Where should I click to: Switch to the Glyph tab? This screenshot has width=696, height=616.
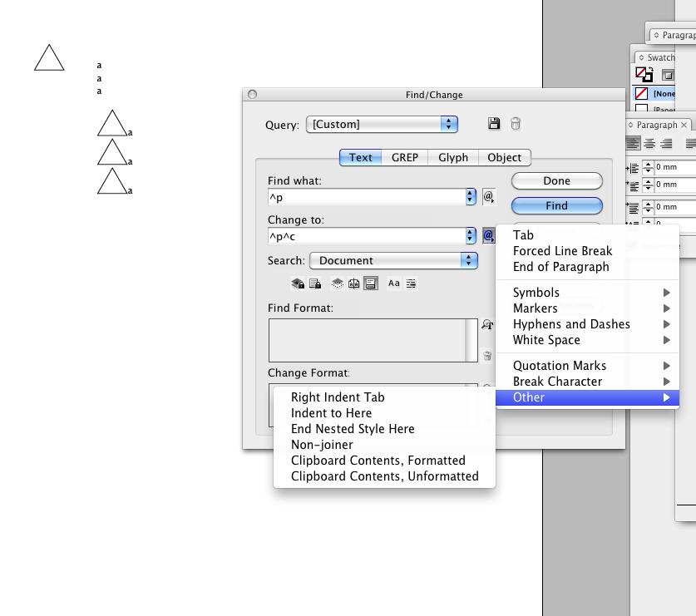453,158
